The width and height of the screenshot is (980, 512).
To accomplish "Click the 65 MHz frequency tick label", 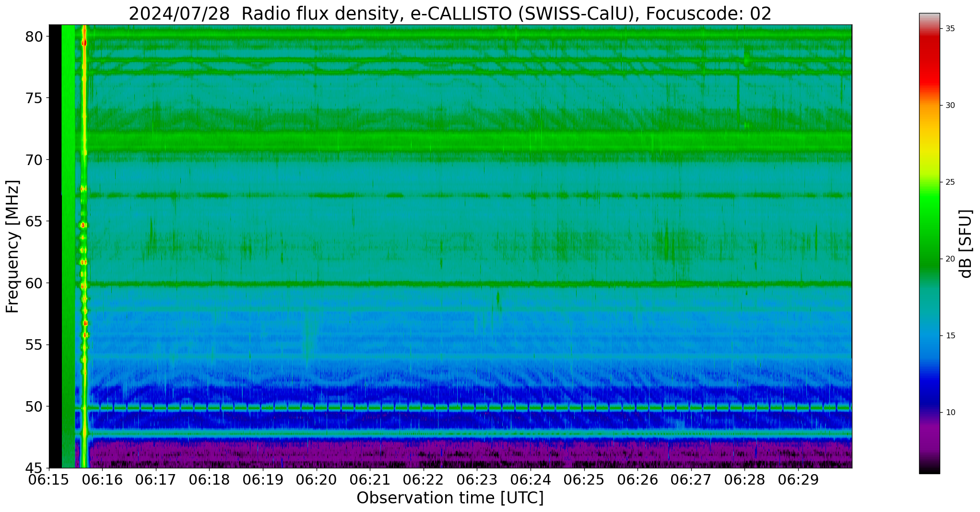I will [34, 222].
